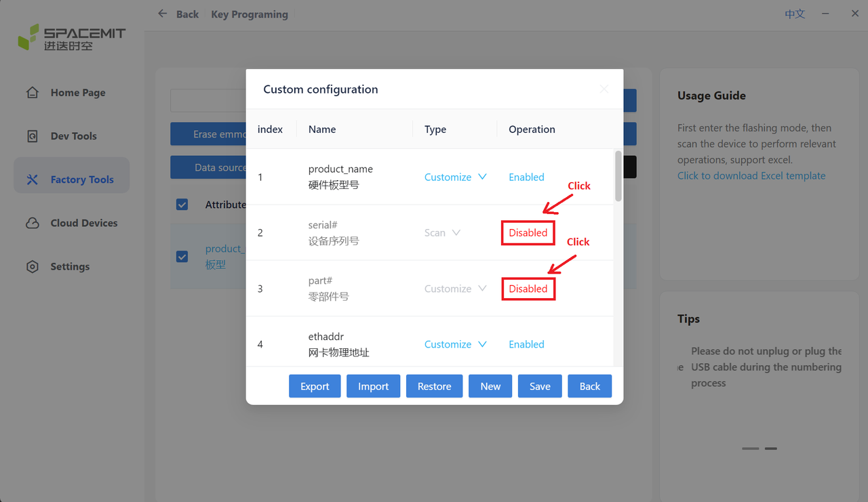Open Dev Tools sidebar icon

tap(32, 136)
